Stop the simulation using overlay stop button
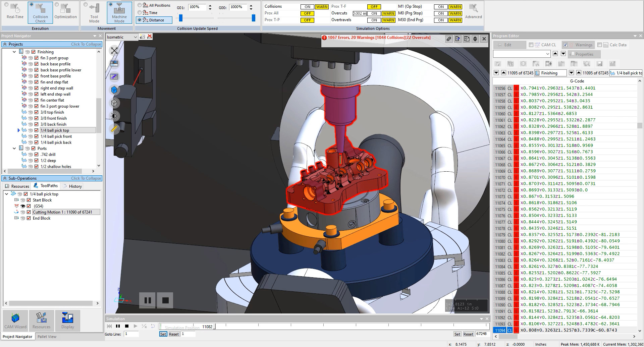 point(165,300)
